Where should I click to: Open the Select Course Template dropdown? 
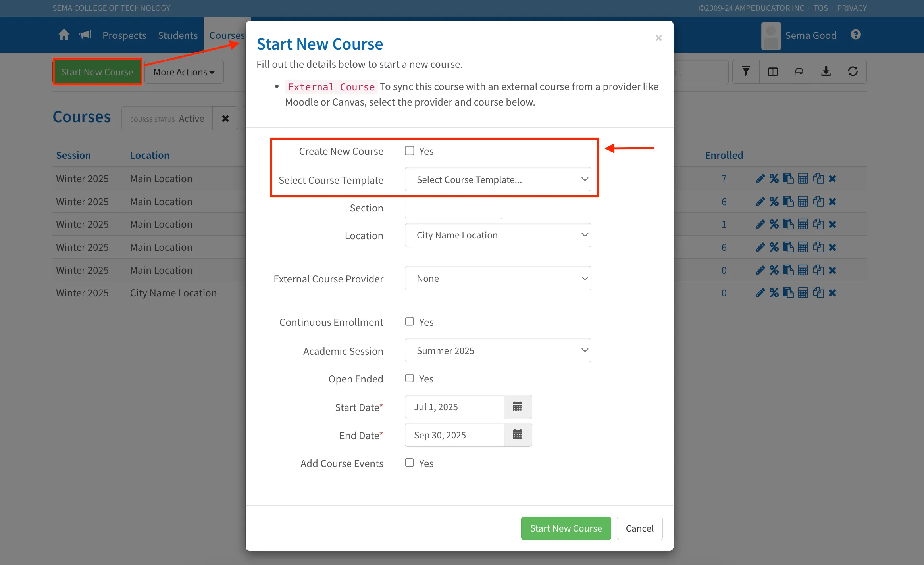[498, 179]
